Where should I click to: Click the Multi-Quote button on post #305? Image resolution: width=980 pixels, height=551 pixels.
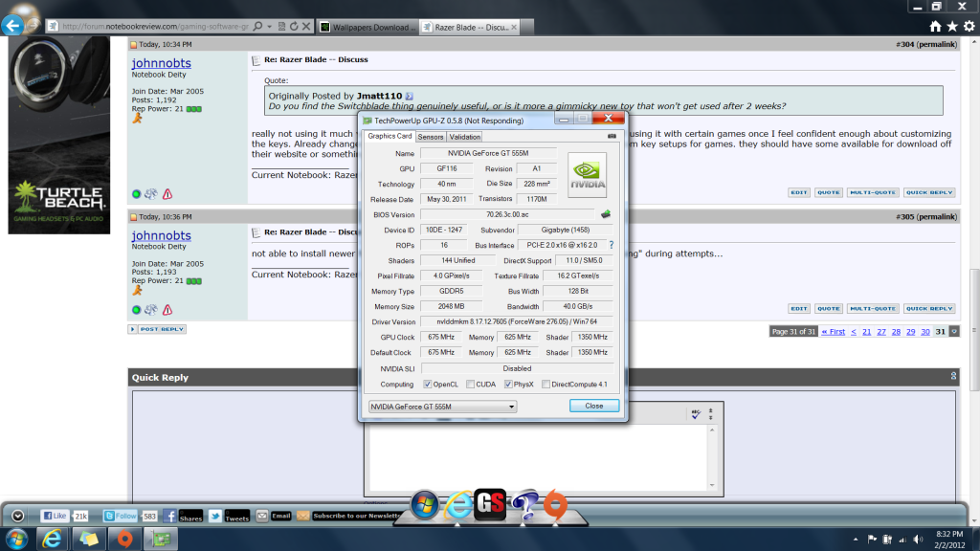pyautogui.click(x=873, y=309)
